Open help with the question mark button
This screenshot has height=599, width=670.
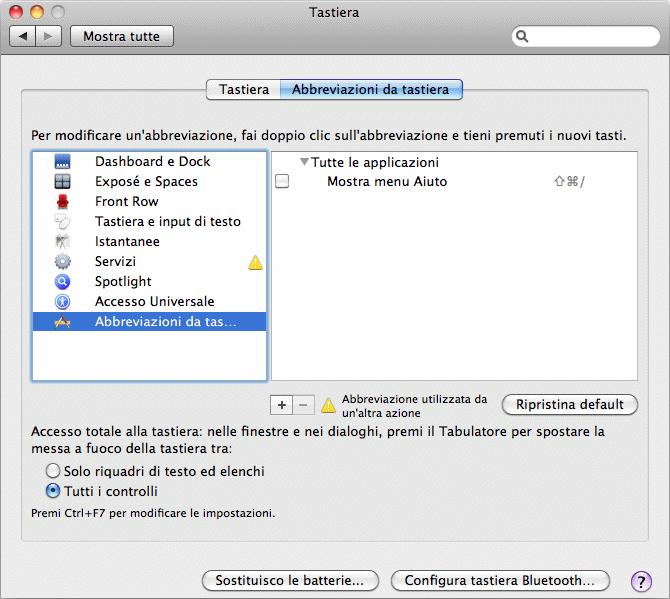(x=641, y=581)
